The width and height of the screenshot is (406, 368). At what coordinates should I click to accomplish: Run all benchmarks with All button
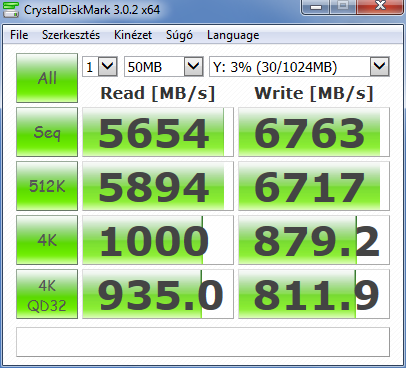(47, 78)
